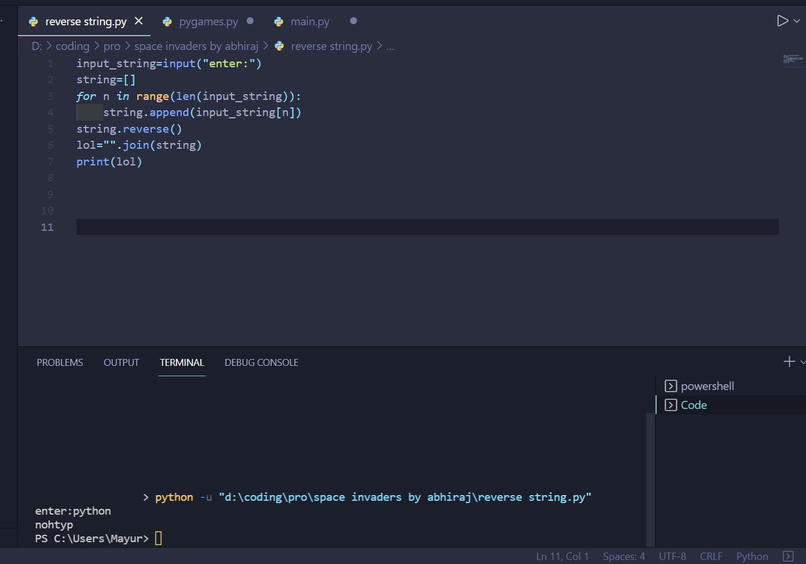
Task: Open the coding breadcrumb folder
Action: (72, 46)
